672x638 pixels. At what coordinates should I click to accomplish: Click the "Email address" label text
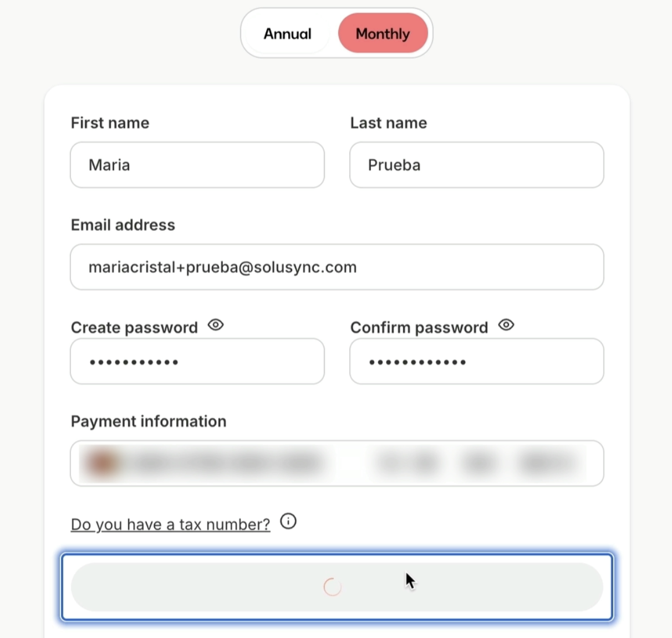click(123, 225)
